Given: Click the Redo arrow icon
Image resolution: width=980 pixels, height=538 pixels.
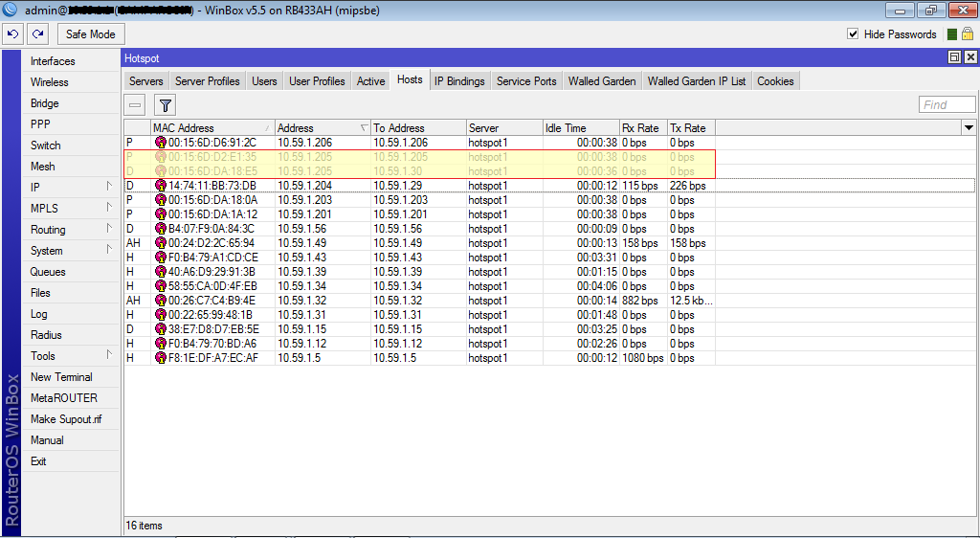Looking at the screenshot, I should tap(38, 34).
